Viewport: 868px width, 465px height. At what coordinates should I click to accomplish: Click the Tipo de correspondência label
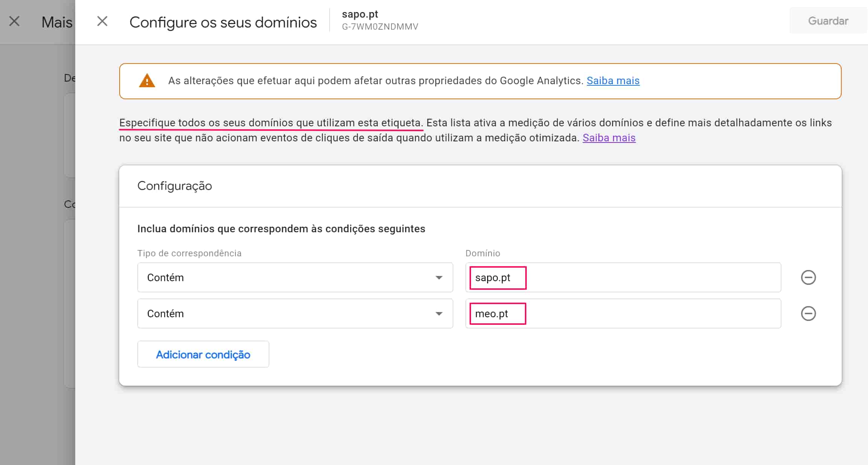[189, 253]
